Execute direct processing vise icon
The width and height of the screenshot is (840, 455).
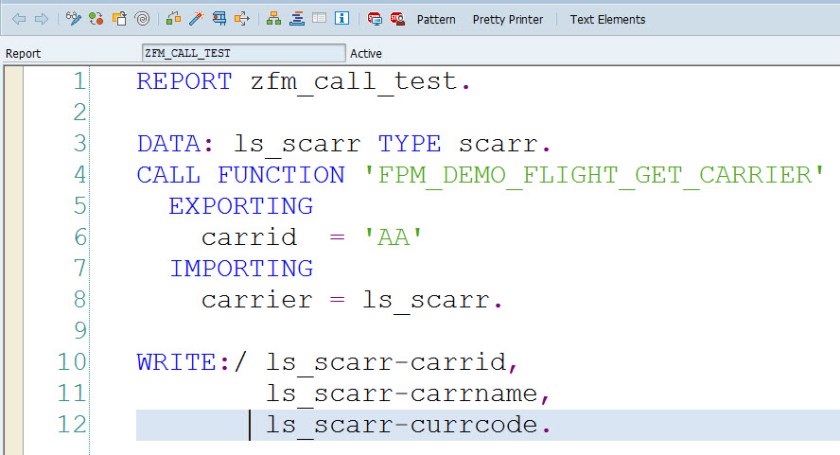(219, 19)
